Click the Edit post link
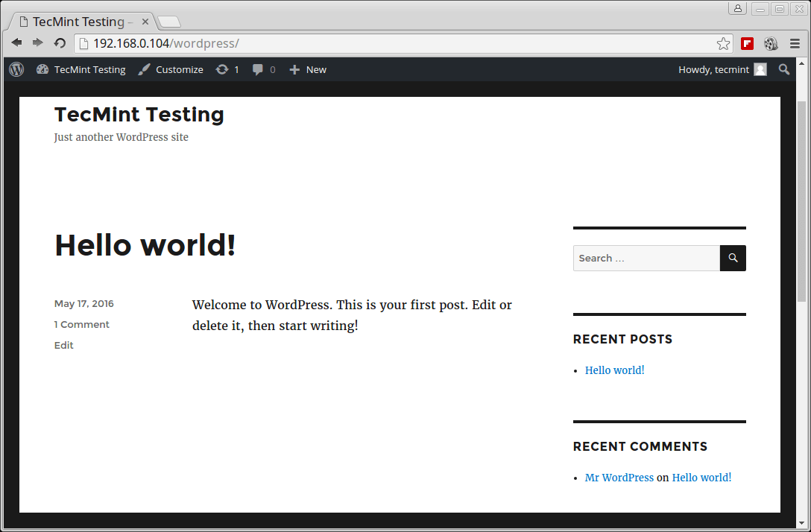The image size is (811, 532). [63, 345]
